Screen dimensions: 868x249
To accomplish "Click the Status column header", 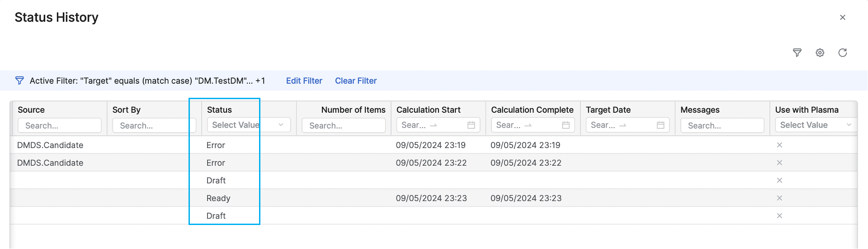I will pos(219,110).
